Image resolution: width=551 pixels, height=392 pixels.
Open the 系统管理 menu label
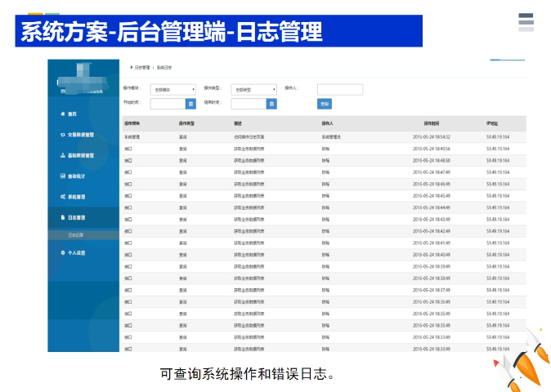pos(82,197)
